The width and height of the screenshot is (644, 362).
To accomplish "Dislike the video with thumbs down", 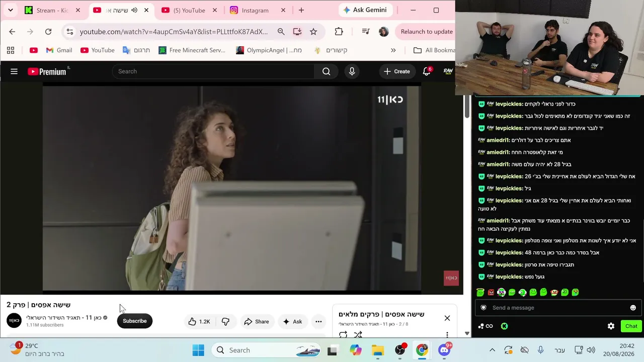I will [x=225, y=321].
